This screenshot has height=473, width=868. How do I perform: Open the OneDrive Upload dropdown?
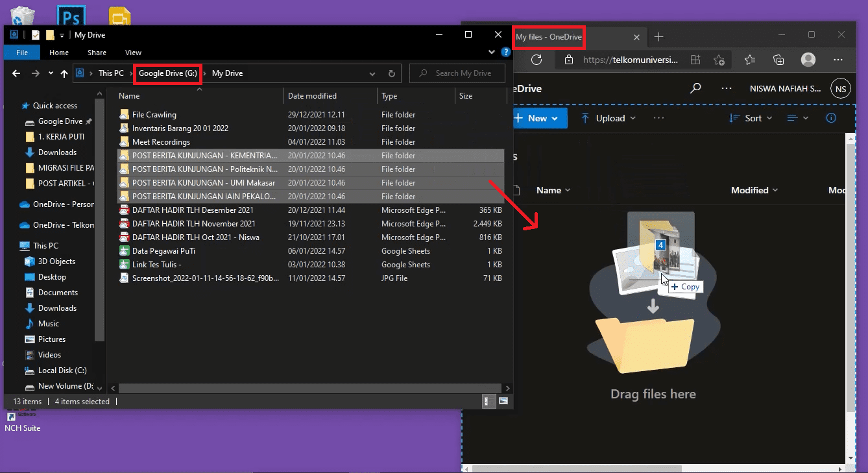tap(608, 118)
